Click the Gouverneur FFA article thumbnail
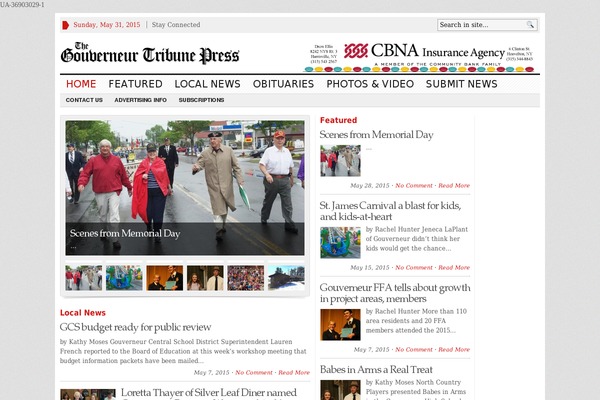The width and height of the screenshot is (600, 400). (341, 325)
